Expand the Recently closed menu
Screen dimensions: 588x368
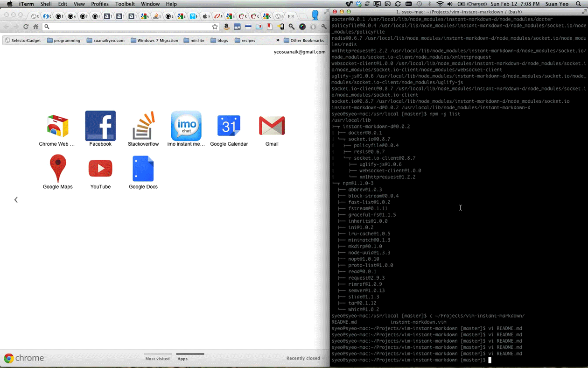pyautogui.click(x=305, y=358)
